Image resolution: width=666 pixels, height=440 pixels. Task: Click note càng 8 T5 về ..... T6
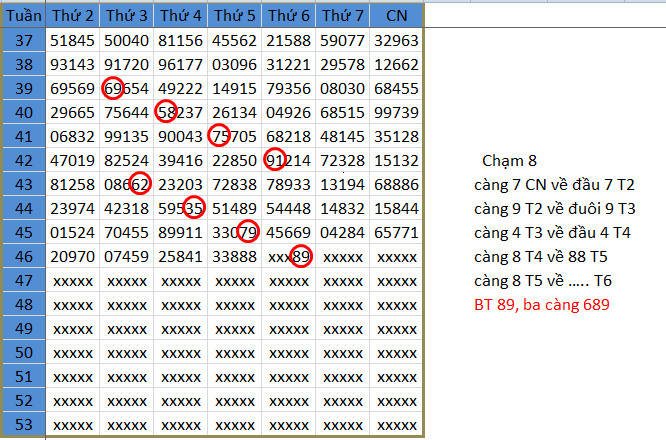[543, 281]
